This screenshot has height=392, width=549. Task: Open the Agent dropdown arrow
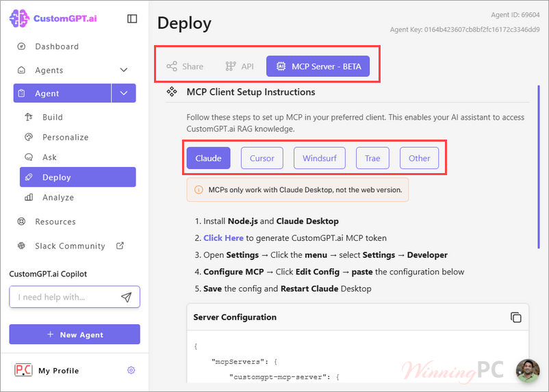pos(124,93)
